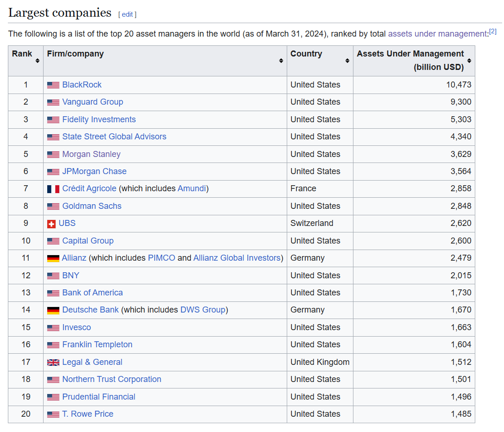The width and height of the screenshot is (504, 432).
Task: Sort by Firm/company column arrows
Action: (x=281, y=61)
